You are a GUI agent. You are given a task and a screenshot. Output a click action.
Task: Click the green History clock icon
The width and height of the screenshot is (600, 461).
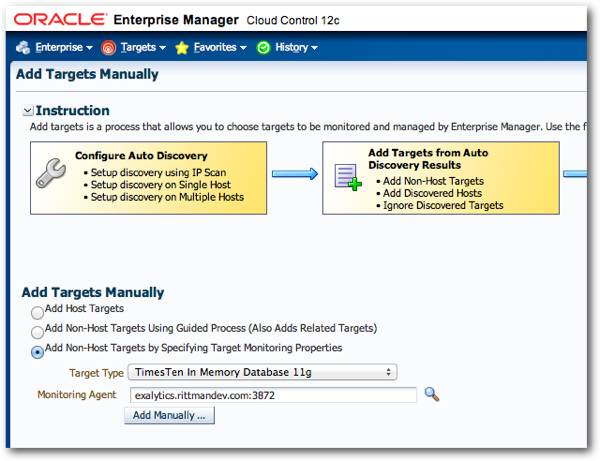[x=263, y=48]
